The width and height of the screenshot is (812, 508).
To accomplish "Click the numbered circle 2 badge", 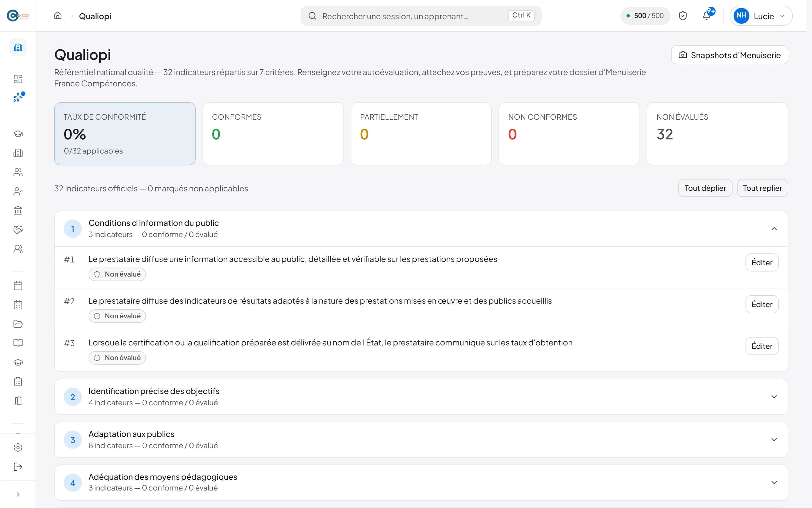I will [73, 397].
